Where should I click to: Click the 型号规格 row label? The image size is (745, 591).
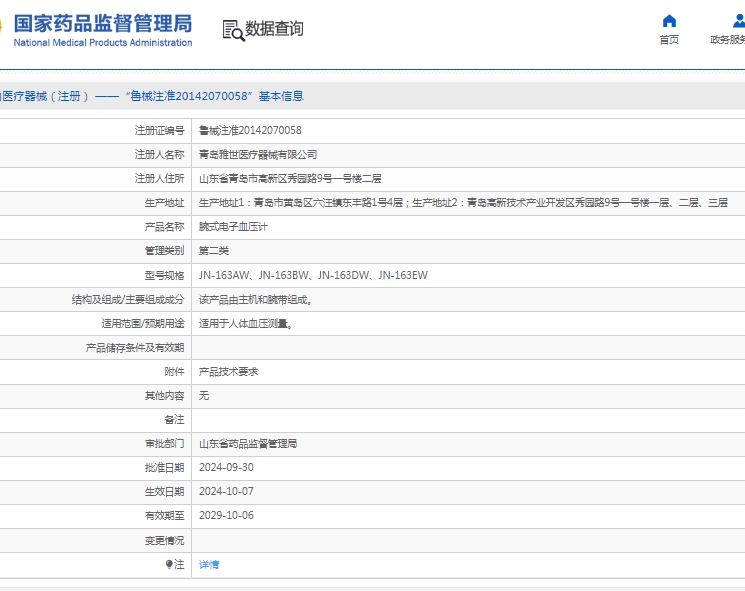164,275
